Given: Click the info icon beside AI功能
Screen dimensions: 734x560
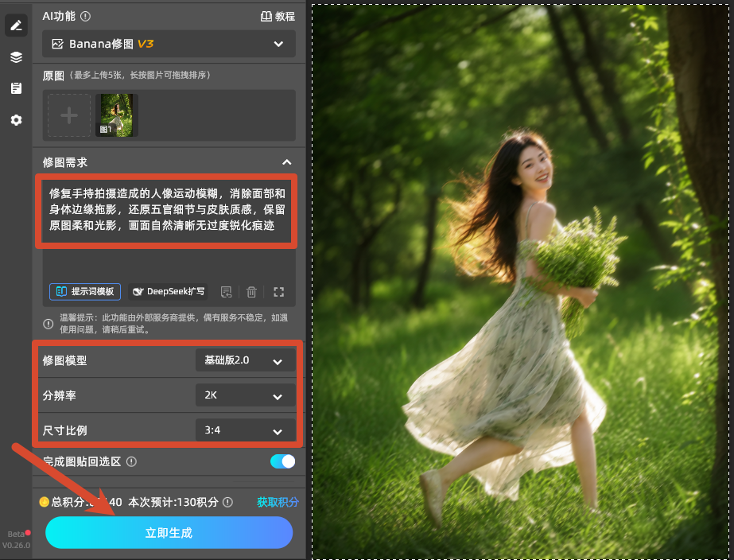Looking at the screenshot, I should pos(85,17).
